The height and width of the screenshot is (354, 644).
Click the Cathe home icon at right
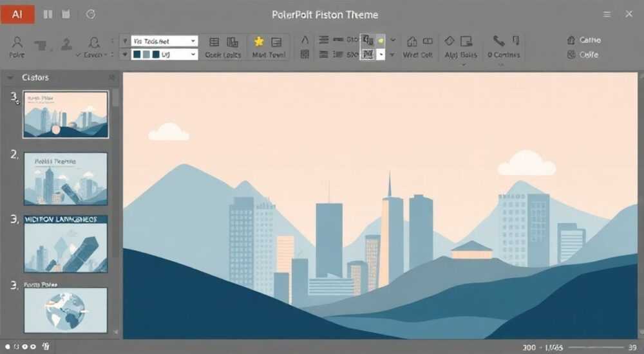coord(571,41)
